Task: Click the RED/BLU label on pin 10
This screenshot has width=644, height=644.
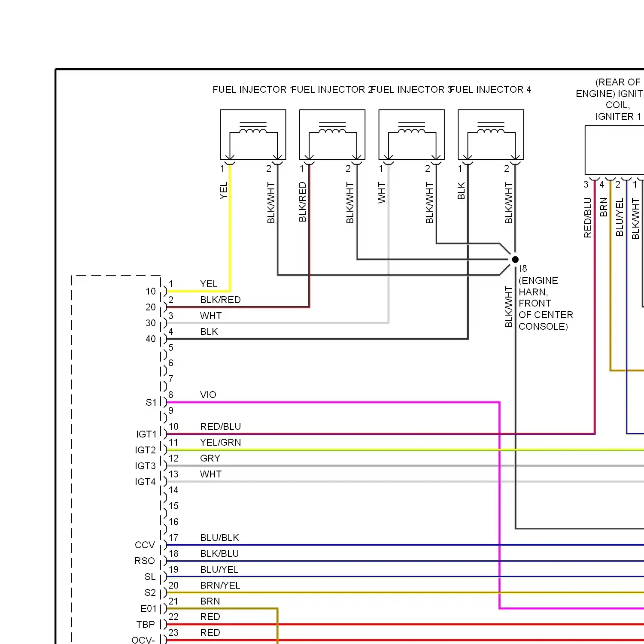Action: tap(221, 427)
